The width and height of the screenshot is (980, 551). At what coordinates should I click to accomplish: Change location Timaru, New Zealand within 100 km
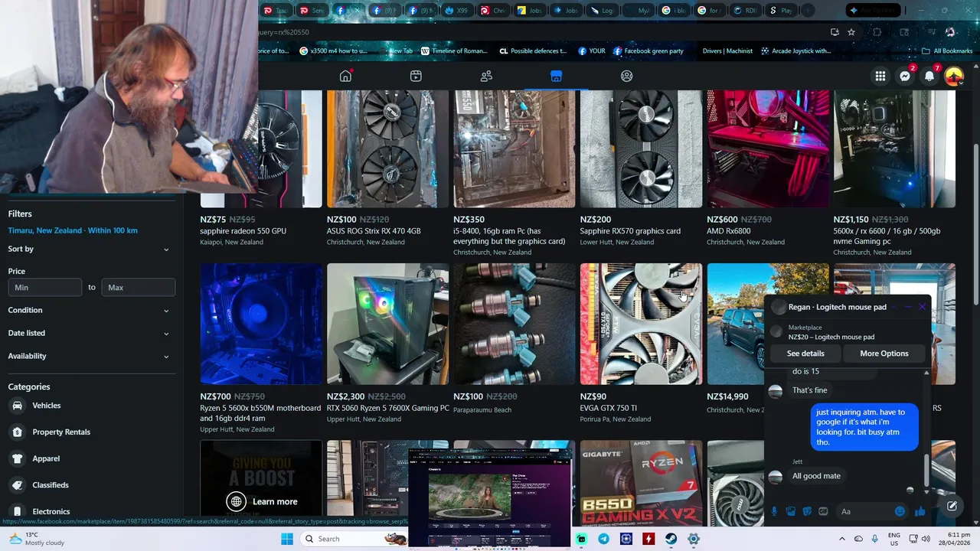pos(73,230)
